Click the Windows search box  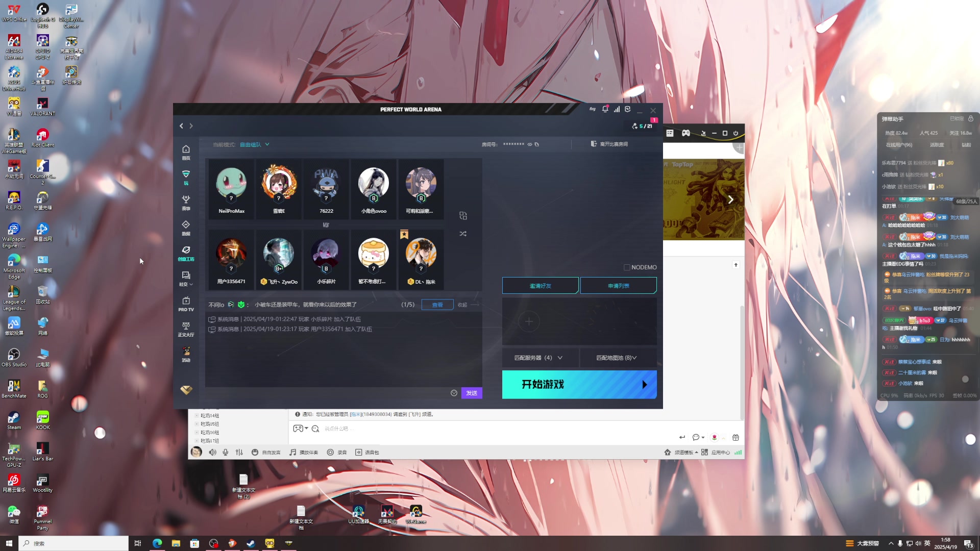pyautogui.click(x=73, y=543)
